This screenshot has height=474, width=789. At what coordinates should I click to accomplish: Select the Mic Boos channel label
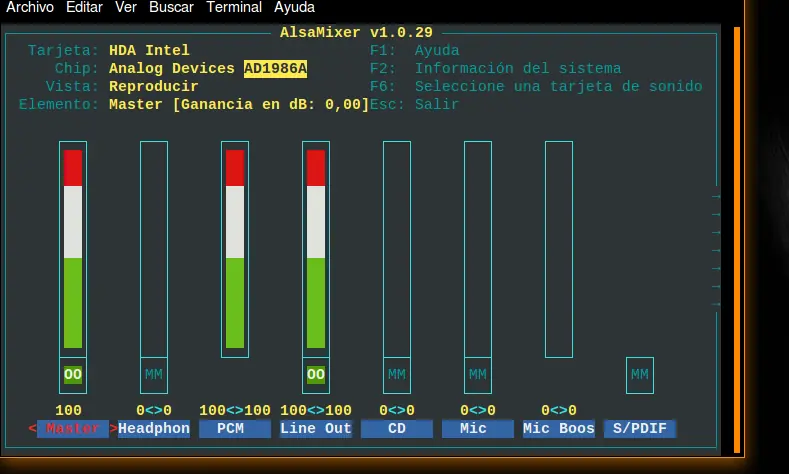coord(559,429)
